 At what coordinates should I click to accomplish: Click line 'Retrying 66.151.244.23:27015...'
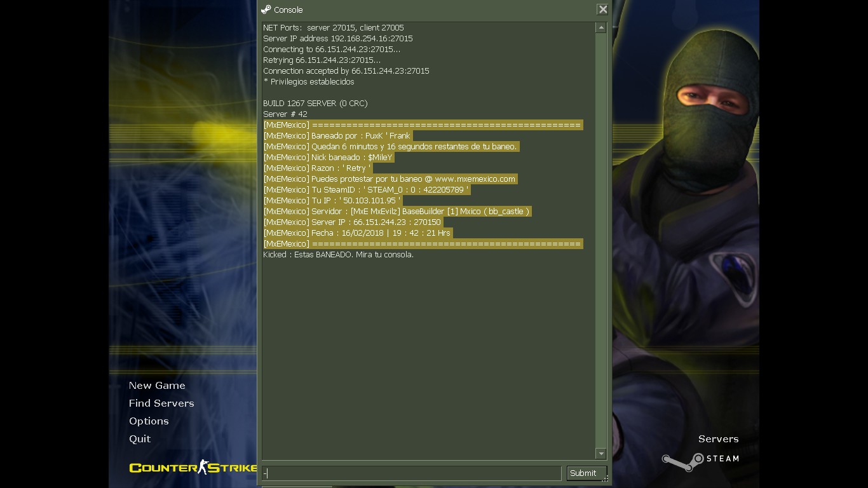[x=322, y=60]
